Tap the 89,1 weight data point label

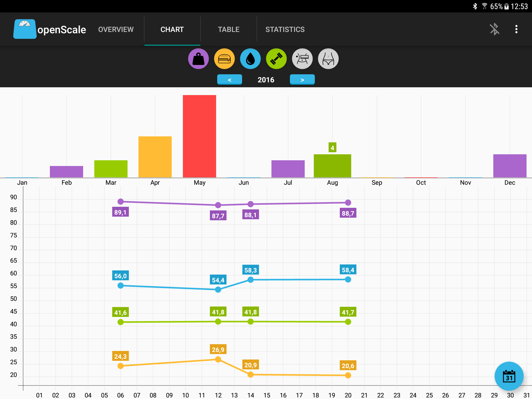(x=121, y=212)
